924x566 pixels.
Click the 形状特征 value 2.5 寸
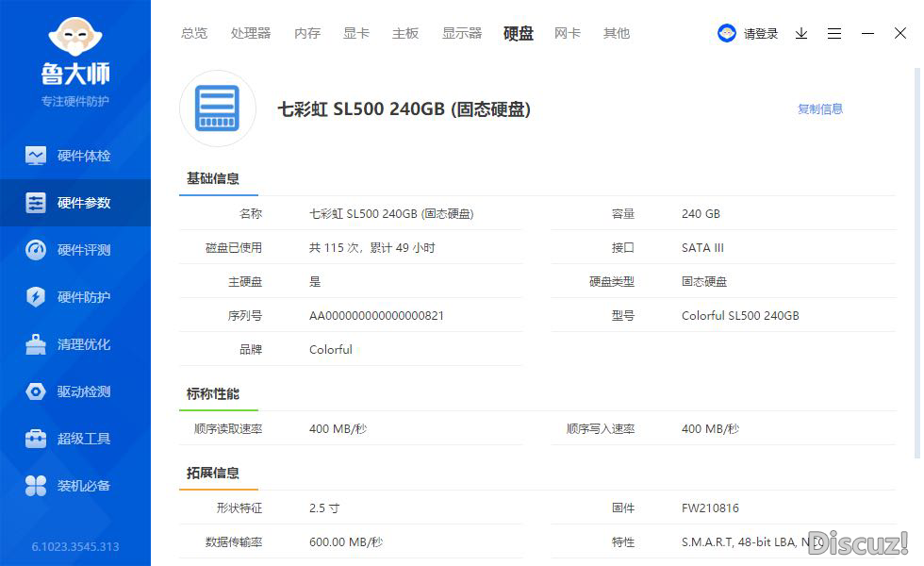pos(324,508)
